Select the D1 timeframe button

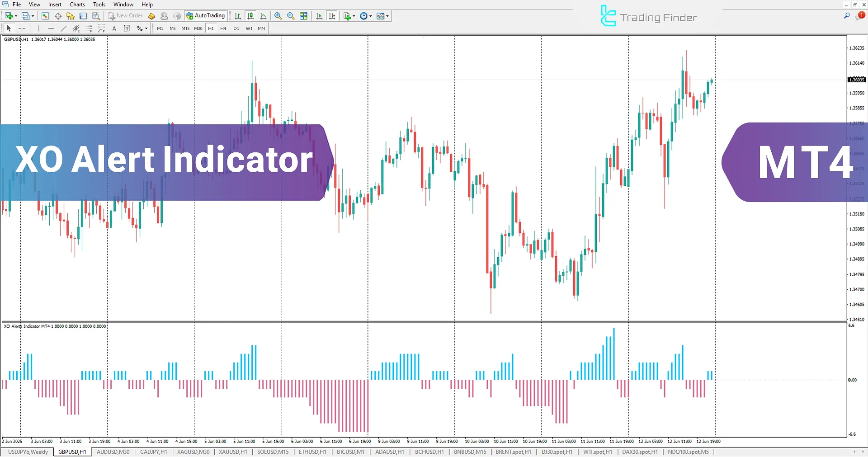click(x=236, y=28)
